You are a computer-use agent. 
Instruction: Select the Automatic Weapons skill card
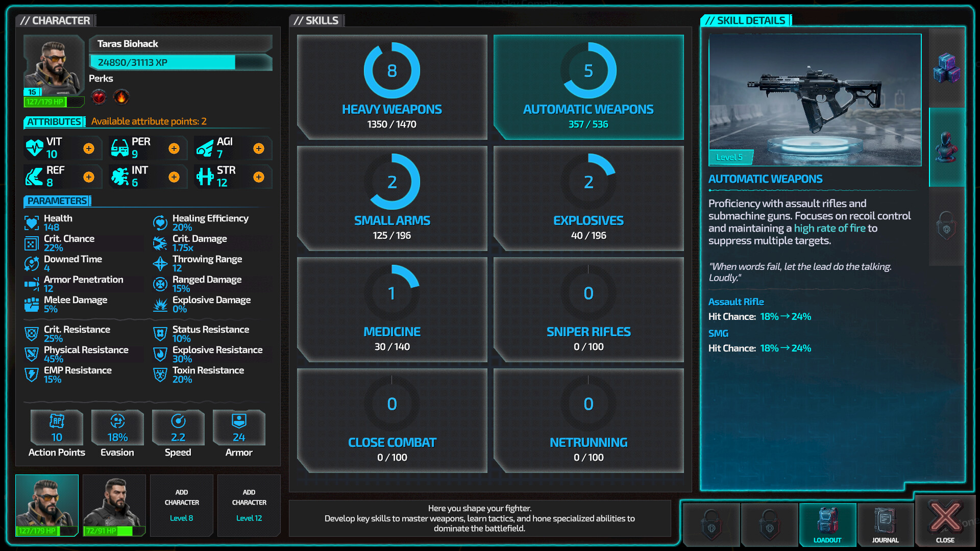click(x=589, y=87)
